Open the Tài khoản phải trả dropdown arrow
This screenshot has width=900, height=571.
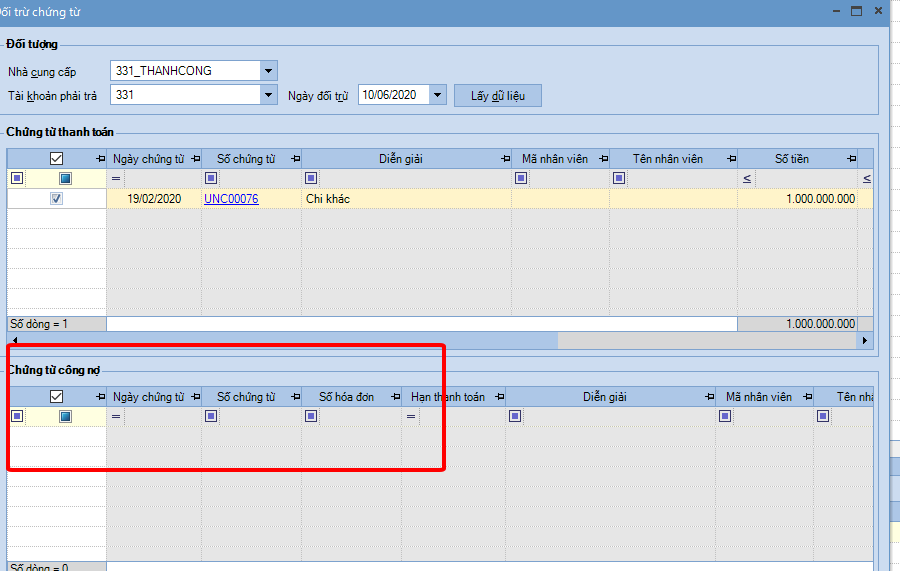pyautogui.click(x=268, y=95)
